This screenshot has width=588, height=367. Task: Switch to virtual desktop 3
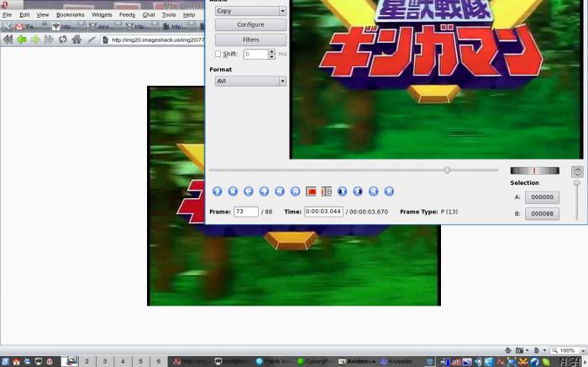pos(105,361)
